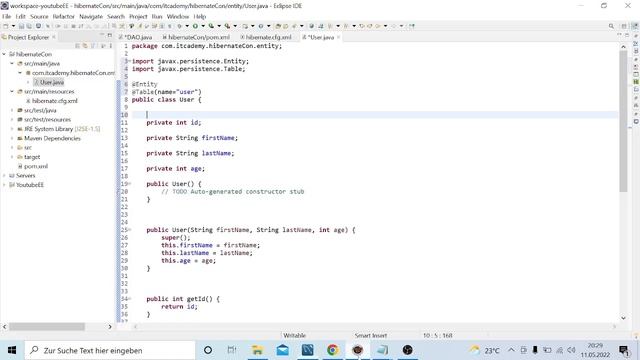The image size is (640, 360).
Task: Close the Project Explorer view tab
Action: (x=53, y=37)
